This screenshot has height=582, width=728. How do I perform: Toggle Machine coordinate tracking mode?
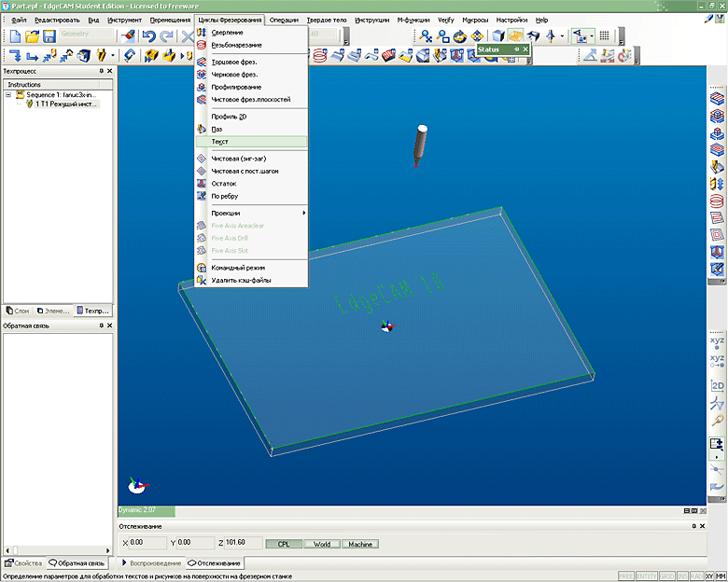(360, 544)
